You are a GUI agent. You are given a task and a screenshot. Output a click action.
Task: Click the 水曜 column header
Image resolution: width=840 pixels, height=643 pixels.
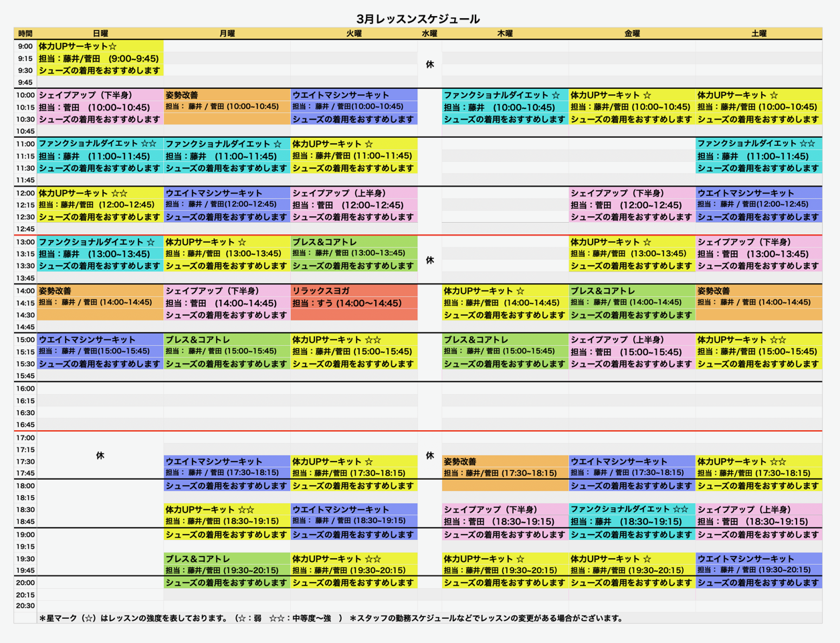(429, 33)
